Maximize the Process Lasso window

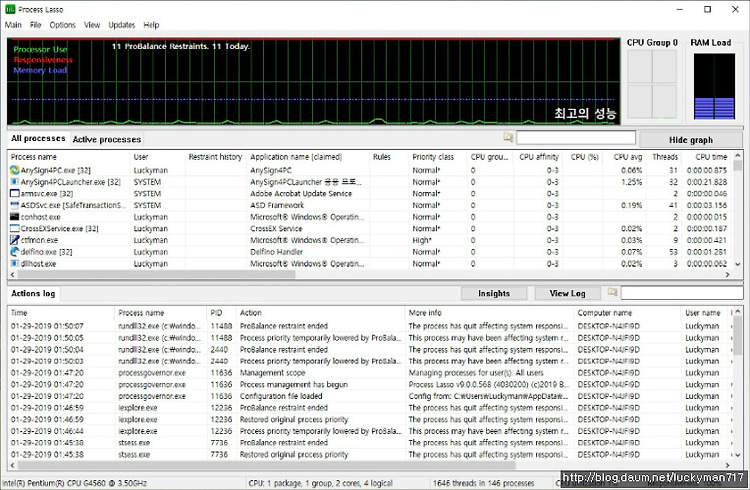pyautogui.click(x=707, y=9)
